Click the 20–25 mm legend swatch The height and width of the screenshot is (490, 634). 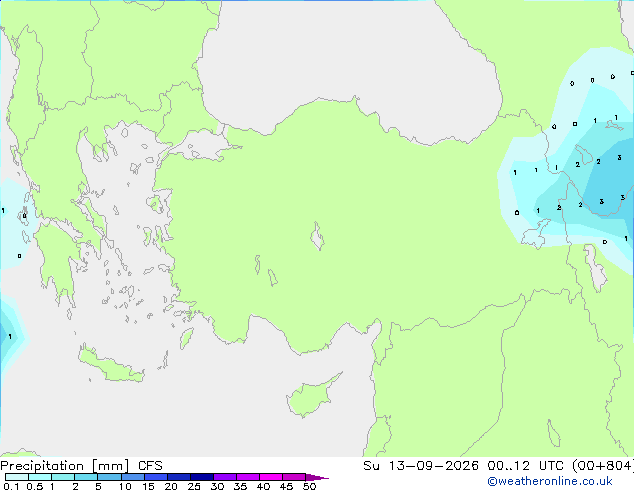click(x=178, y=477)
